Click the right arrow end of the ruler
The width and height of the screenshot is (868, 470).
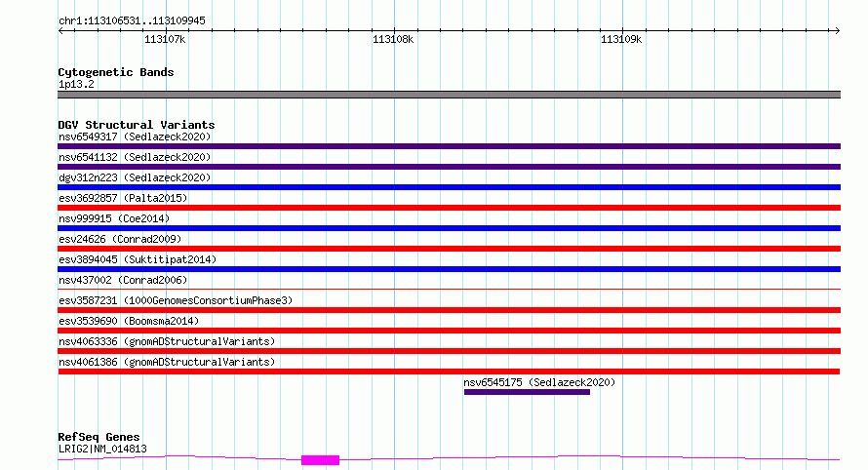pos(837,31)
